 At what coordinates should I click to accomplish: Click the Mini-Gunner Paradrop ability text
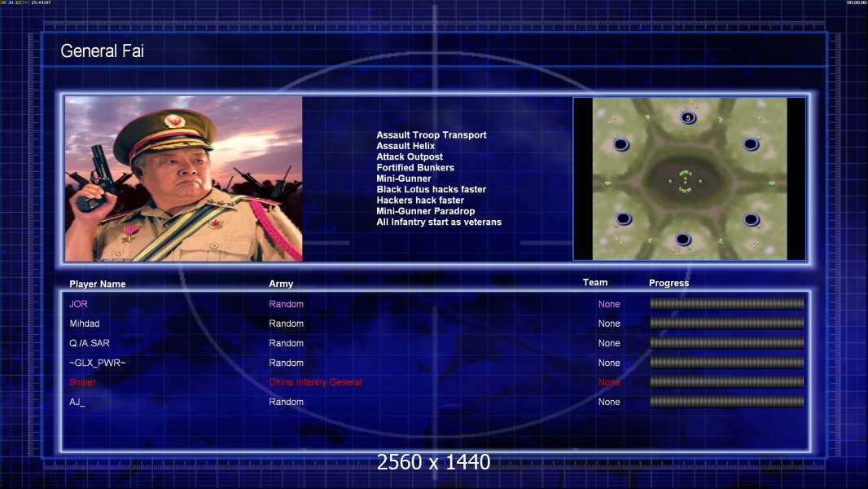pos(425,211)
